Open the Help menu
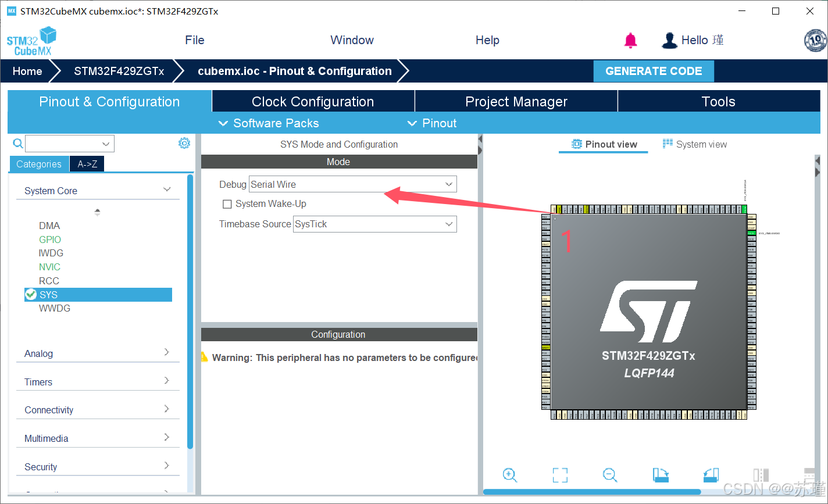Image resolution: width=828 pixels, height=504 pixels. click(x=487, y=40)
